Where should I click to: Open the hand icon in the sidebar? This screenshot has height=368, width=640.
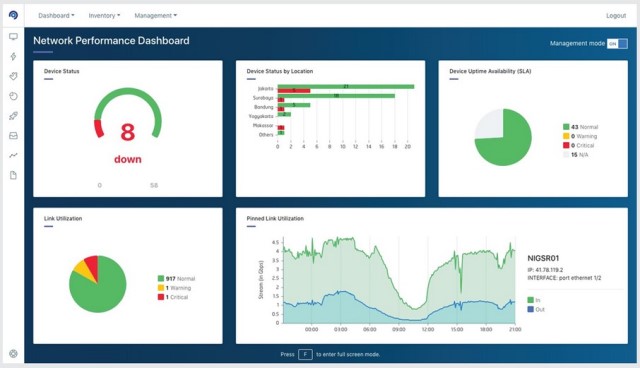point(13,76)
